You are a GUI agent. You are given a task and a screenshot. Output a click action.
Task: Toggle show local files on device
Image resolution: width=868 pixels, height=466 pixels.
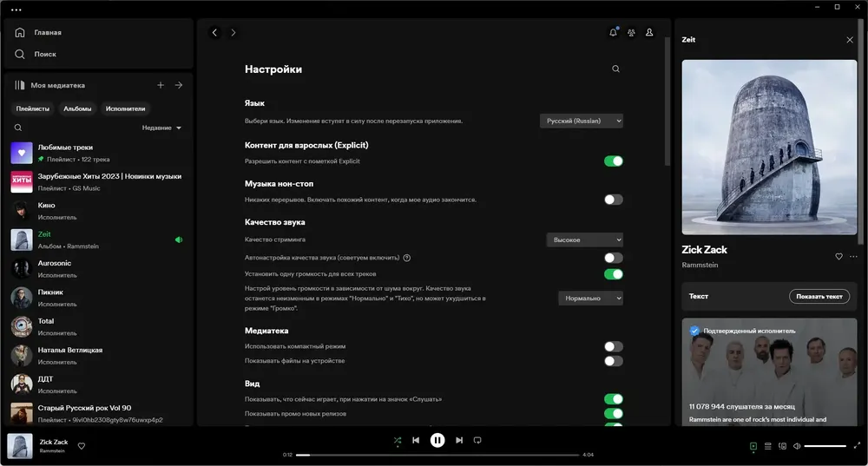[x=614, y=361]
